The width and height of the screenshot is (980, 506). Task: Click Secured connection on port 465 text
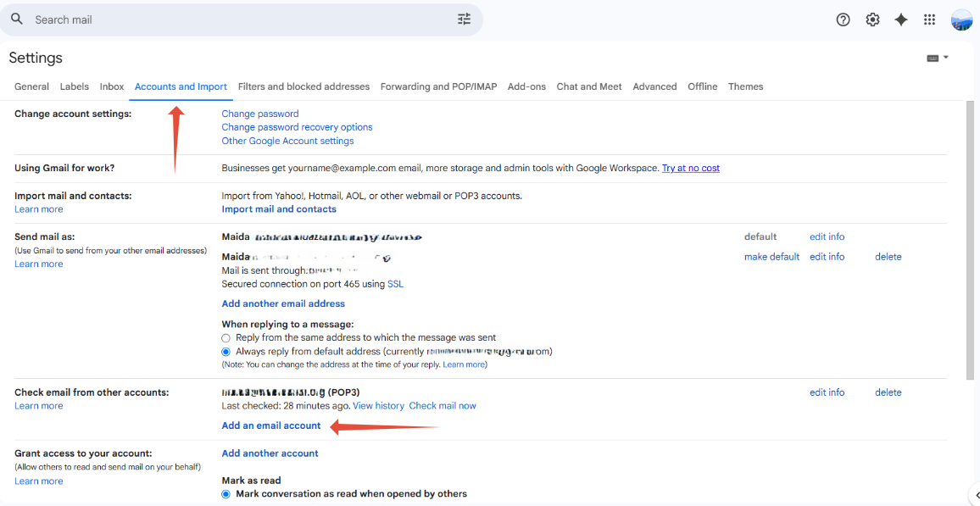pos(303,284)
